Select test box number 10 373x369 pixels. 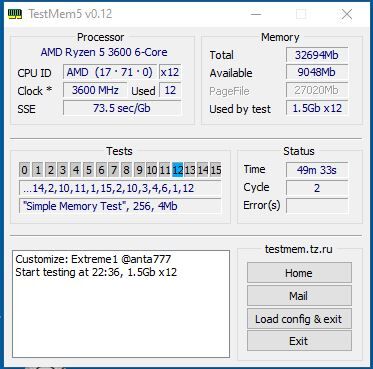(152, 170)
